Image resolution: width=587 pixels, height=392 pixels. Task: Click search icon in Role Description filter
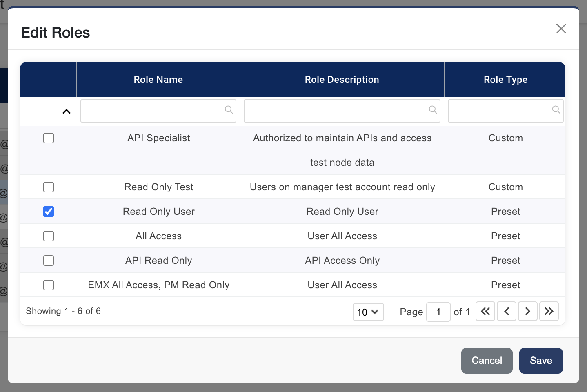433,110
